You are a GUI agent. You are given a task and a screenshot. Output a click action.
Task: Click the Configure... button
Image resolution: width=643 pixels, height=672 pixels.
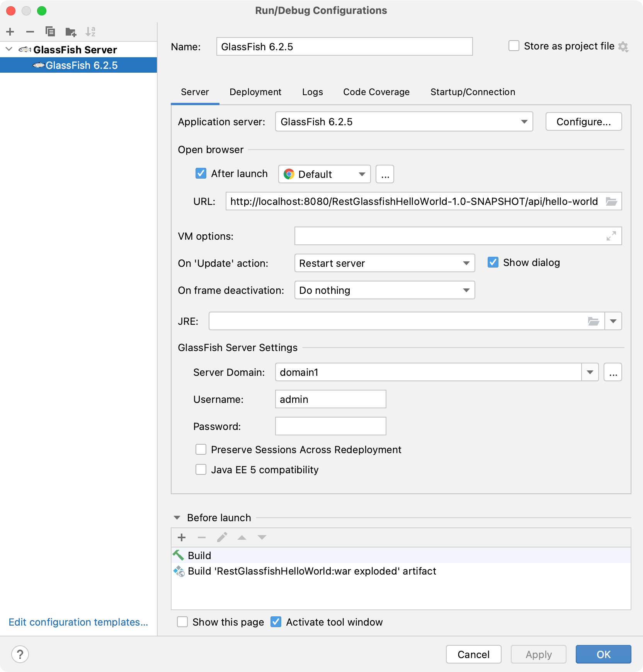[583, 122]
